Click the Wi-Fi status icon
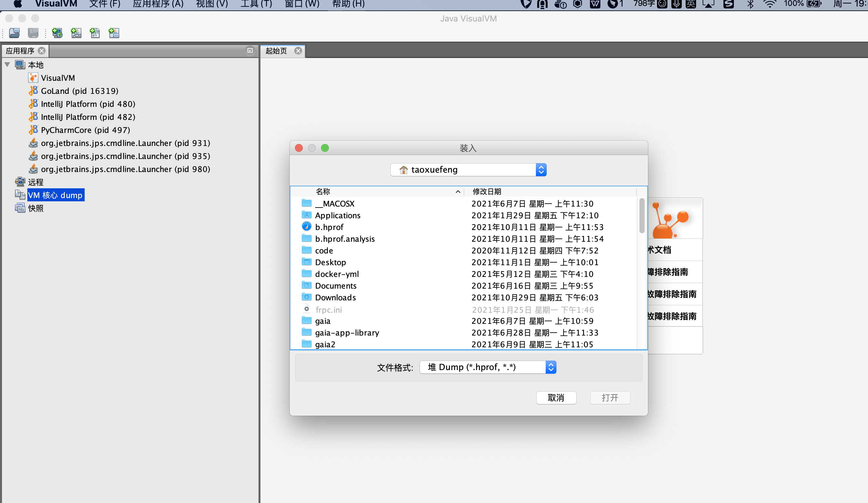Screen dimensions: 868x503 pos(769,4)
